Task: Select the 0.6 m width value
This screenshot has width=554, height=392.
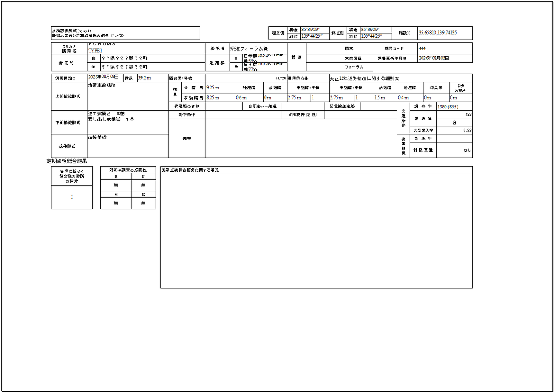Action: tap(241, 98)
